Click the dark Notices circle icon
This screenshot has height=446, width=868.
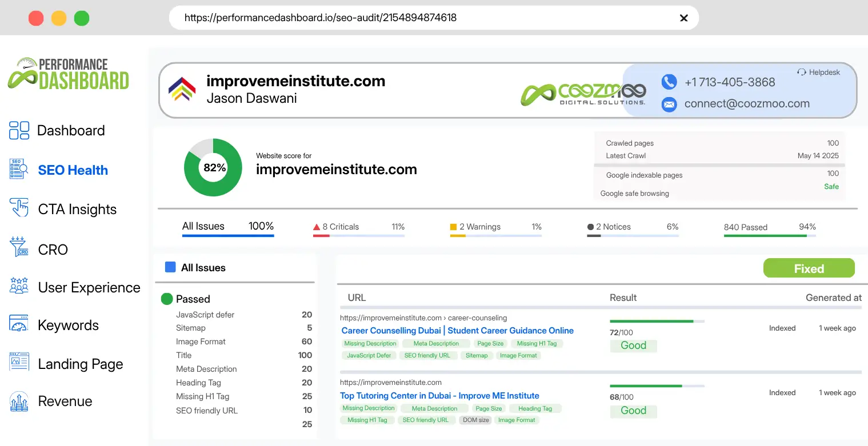click(590, 227)
